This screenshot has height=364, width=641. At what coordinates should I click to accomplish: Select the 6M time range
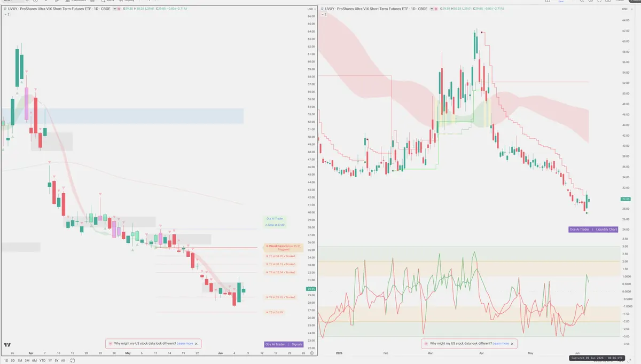[x=34, y=361]
